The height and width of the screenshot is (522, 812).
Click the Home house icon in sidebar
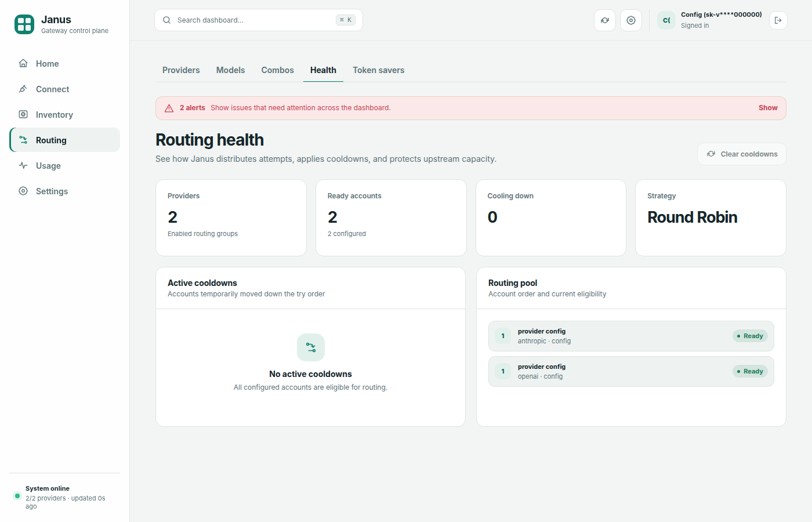[23, 63]
